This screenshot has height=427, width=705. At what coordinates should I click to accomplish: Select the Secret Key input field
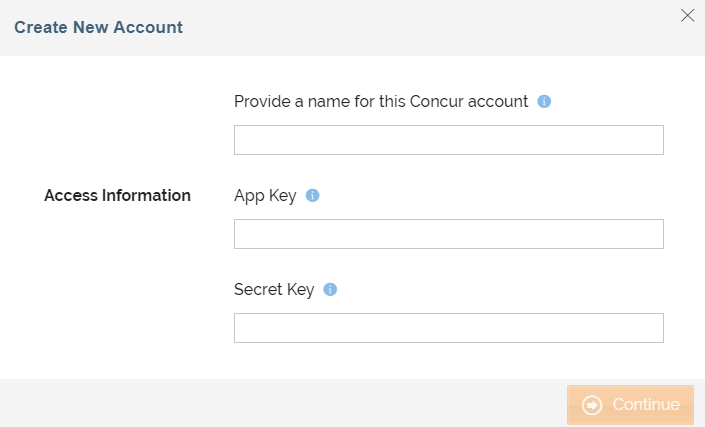pos(448,328)
